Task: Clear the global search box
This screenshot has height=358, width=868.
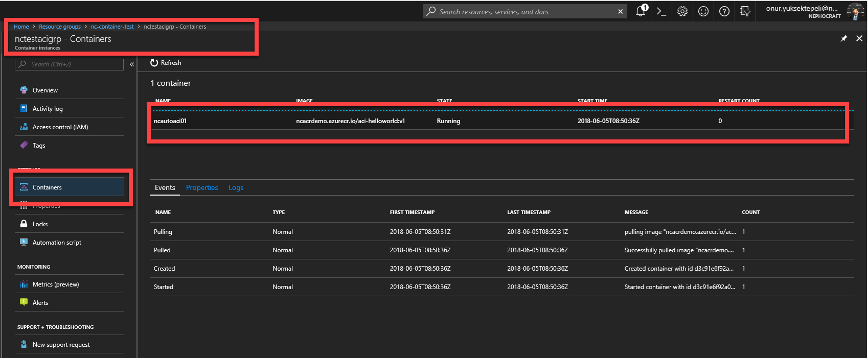Action: point(621,11)
